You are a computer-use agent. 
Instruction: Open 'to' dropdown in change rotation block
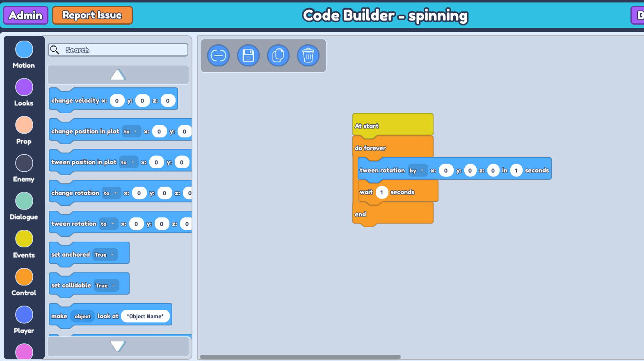[110, 193]
